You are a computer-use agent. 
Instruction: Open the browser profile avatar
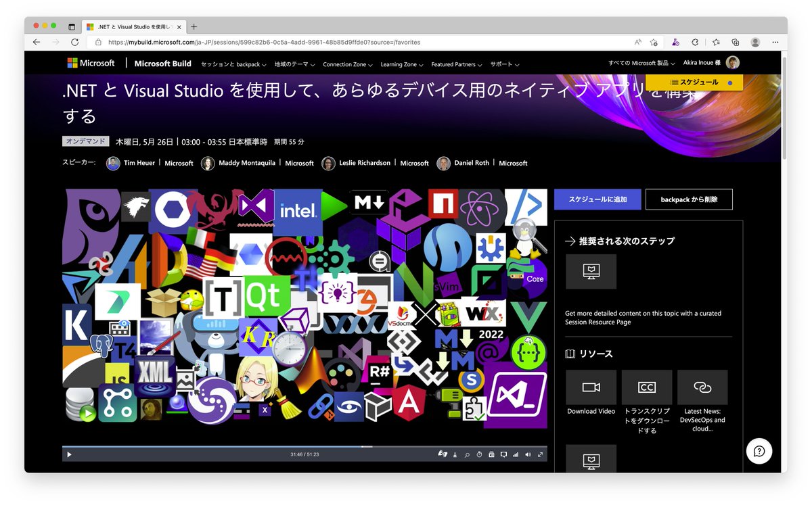click(755, 42)
